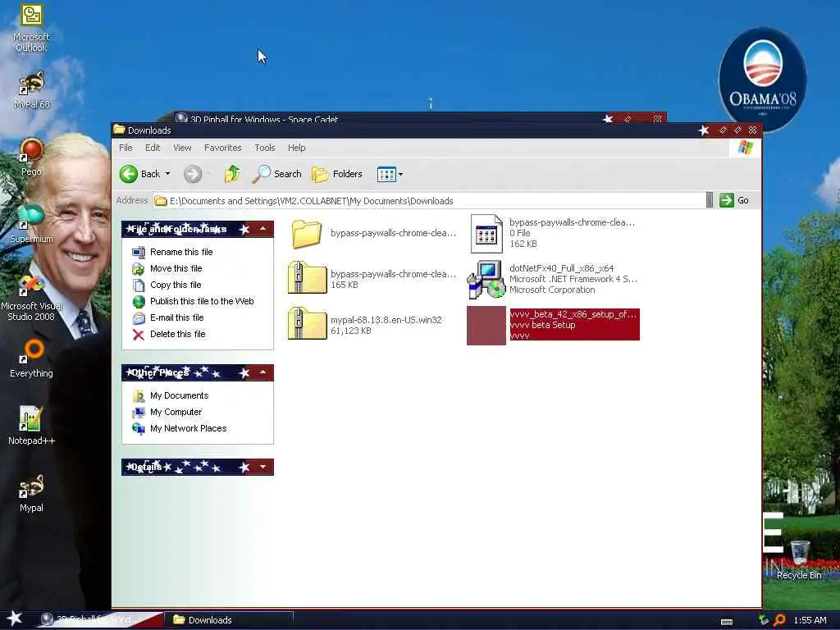Go to My Documents in Other Places
Screen dimensions: 840x630
(x=171, y=396)
